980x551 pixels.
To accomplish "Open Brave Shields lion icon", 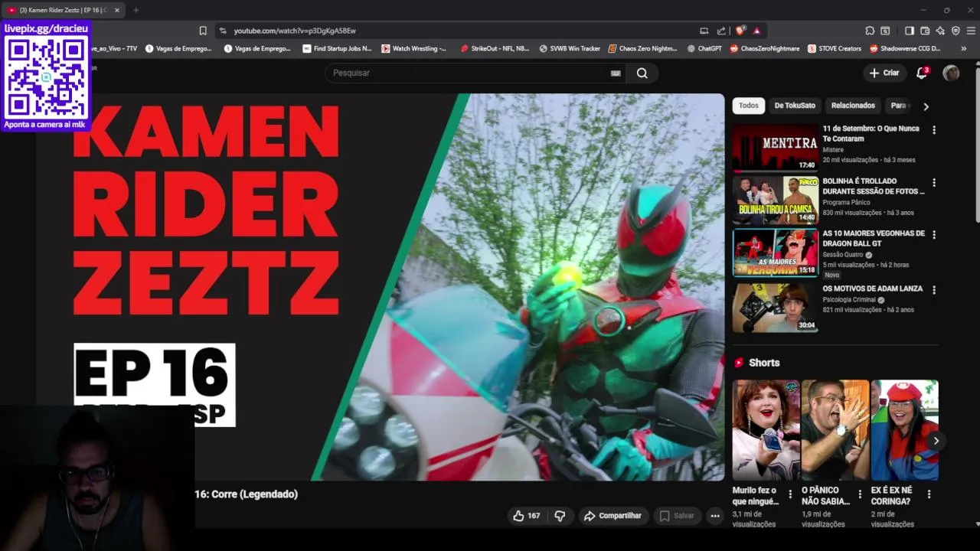I will (x=740, y=31).
